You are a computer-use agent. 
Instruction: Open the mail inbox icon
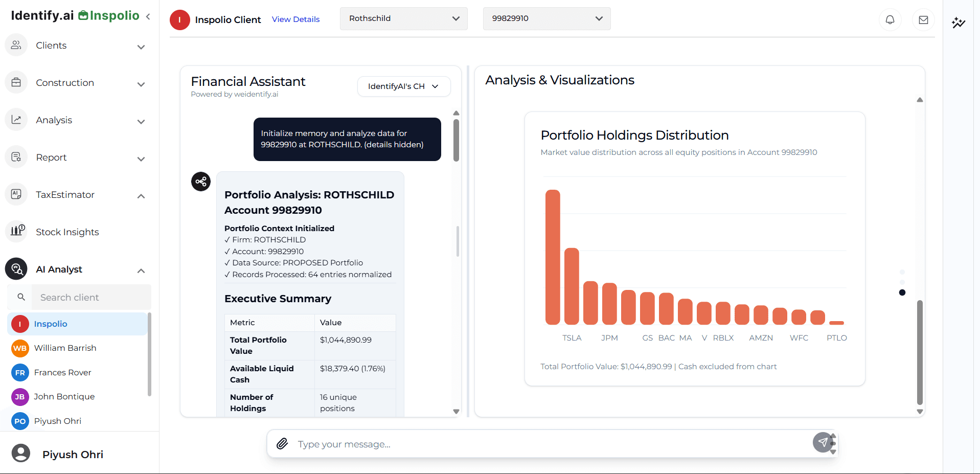[923, 19]
